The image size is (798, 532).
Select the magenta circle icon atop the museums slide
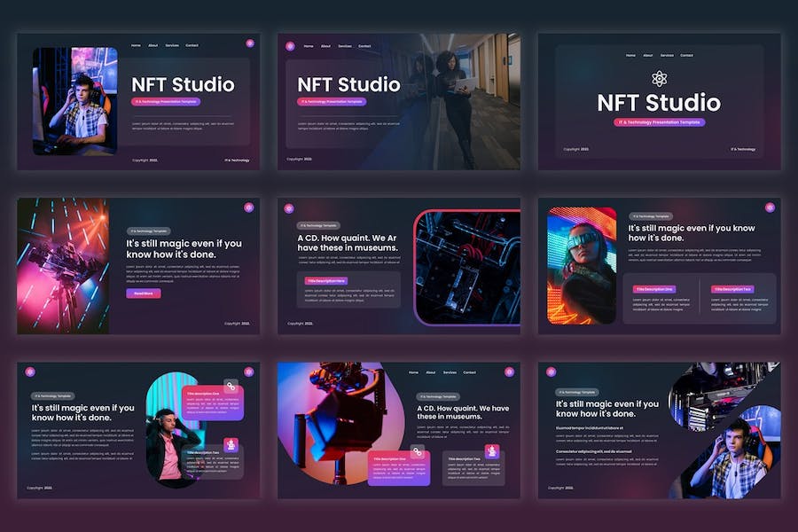pyautogui.click(x=291, y=207)
